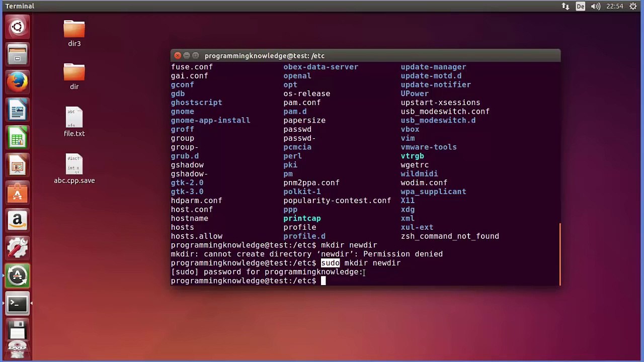Screen dimensions: 644x362
Task: Click 'zsh_command_not_found' entry
Action: tap(450, 236)
